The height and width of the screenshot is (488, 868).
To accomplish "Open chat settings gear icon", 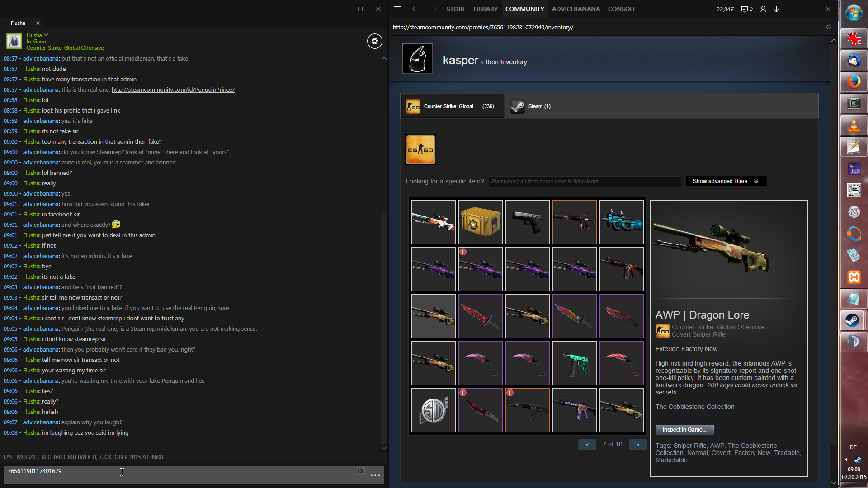I will point(374,41).
